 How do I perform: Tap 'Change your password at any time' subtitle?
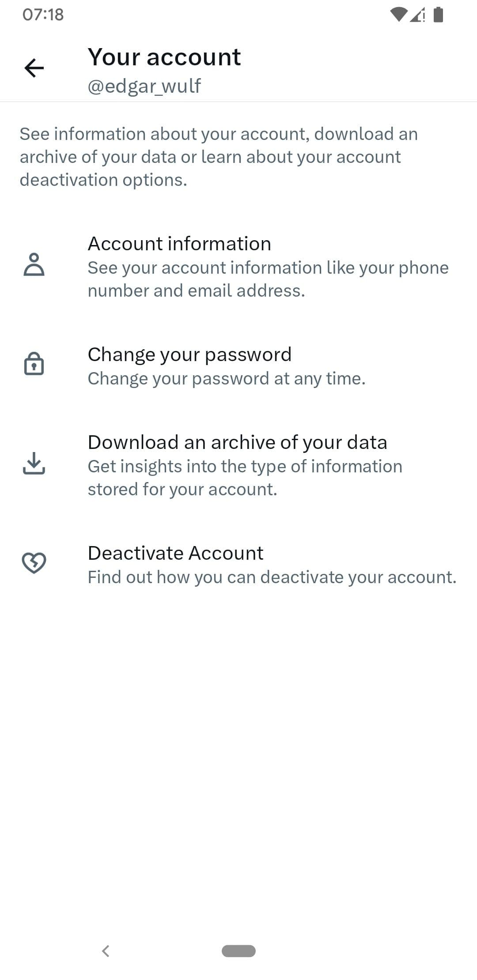point(227,379)
